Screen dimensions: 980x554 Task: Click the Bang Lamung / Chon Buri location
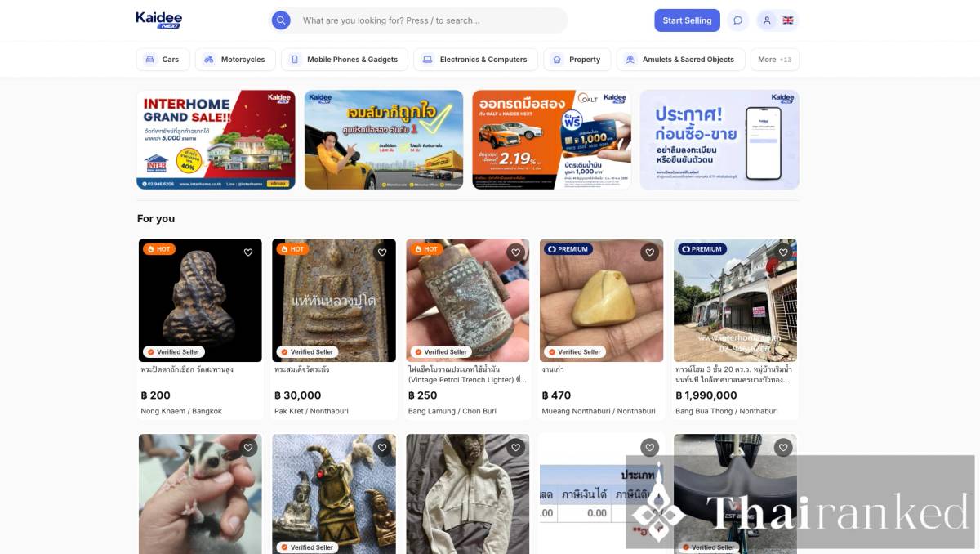click(452, 411)
